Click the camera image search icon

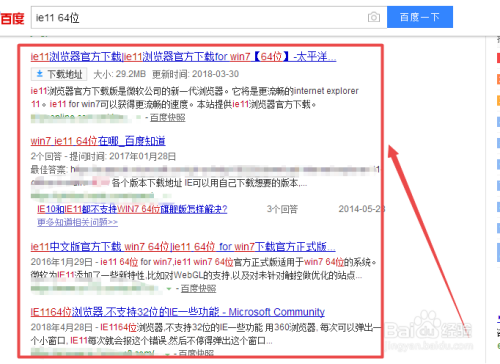(x=374, y=17)
